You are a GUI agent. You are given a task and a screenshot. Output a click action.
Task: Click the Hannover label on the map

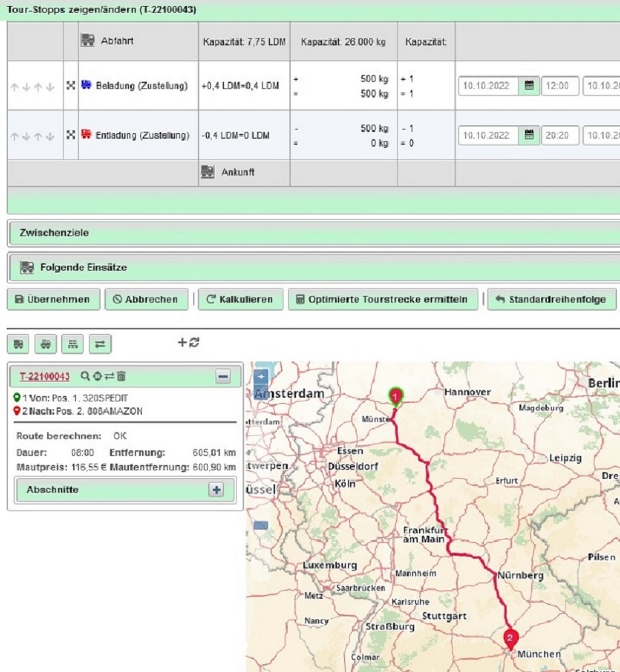click(467, 392)
